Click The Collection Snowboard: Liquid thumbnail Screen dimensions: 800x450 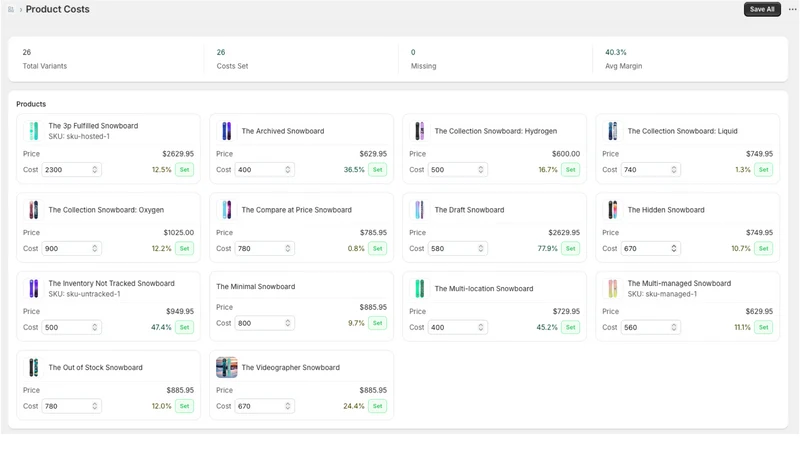coord(612,131)
